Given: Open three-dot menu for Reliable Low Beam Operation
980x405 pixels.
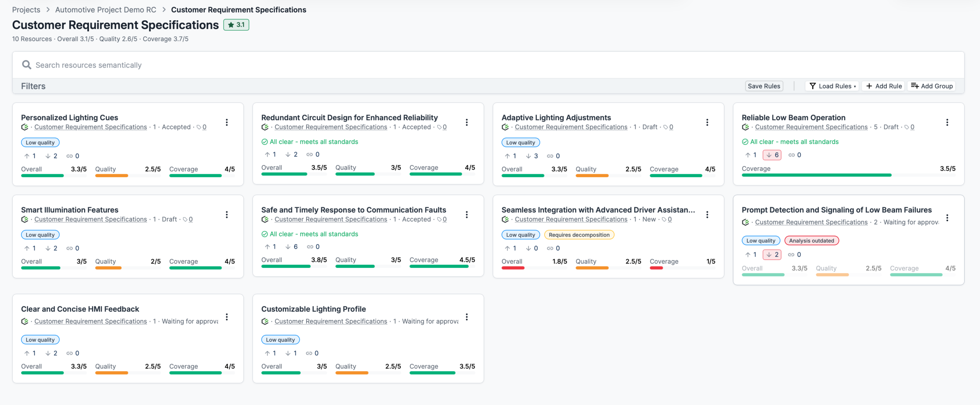Looking at the screenshot, I should coord(947,122).
